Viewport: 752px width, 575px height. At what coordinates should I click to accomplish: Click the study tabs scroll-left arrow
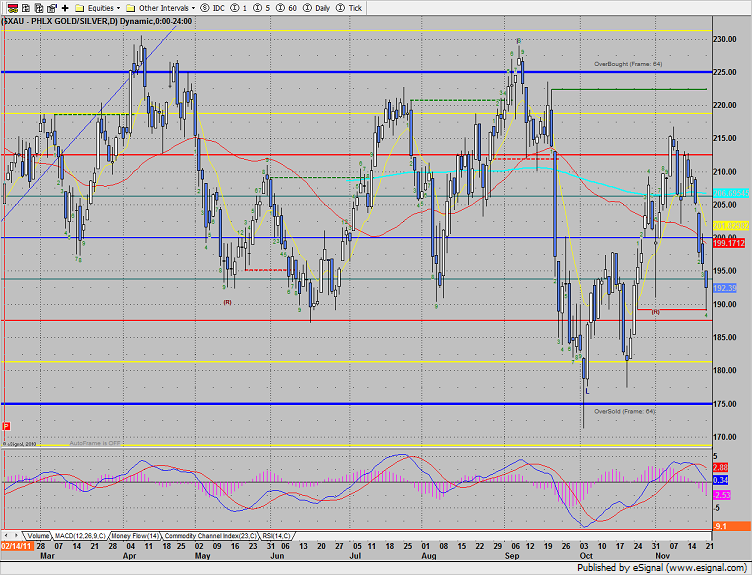click(x=6, y=535)
